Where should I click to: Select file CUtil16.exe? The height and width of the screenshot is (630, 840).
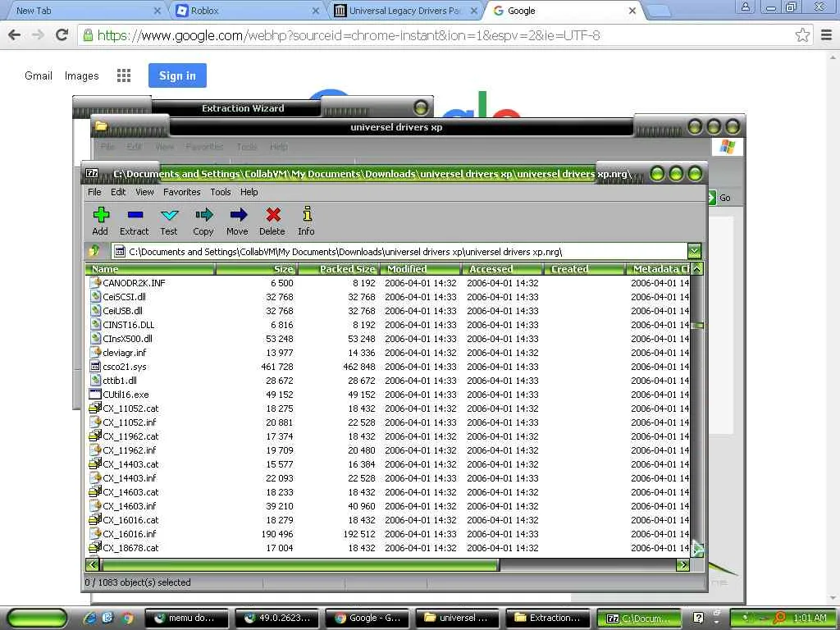(x=126, y=395)
